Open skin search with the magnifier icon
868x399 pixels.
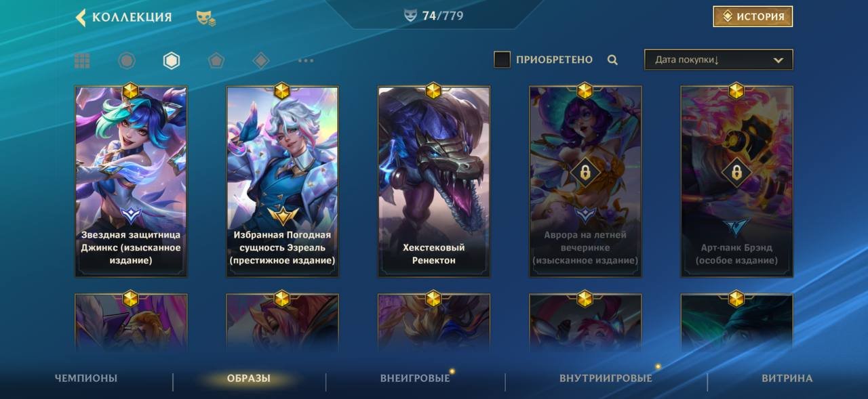click(x=612, y=60)
